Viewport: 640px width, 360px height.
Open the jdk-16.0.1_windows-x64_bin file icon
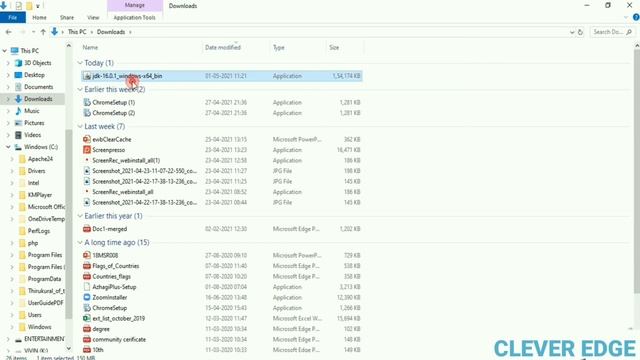pyautogui.click(x=87, y=76)
